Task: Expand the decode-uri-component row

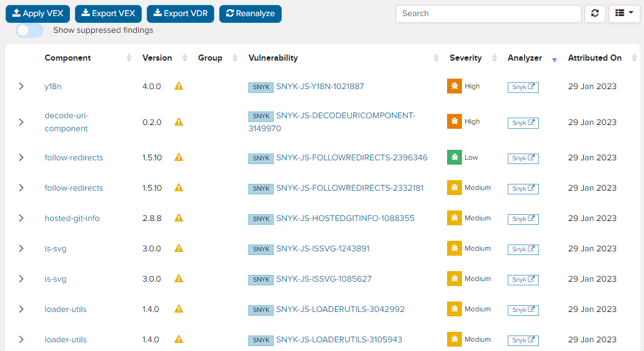Action: (x=21, y=122)
